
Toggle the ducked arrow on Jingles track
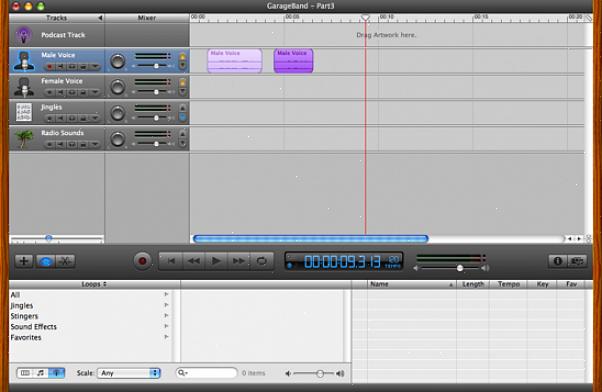coord(183,117)
